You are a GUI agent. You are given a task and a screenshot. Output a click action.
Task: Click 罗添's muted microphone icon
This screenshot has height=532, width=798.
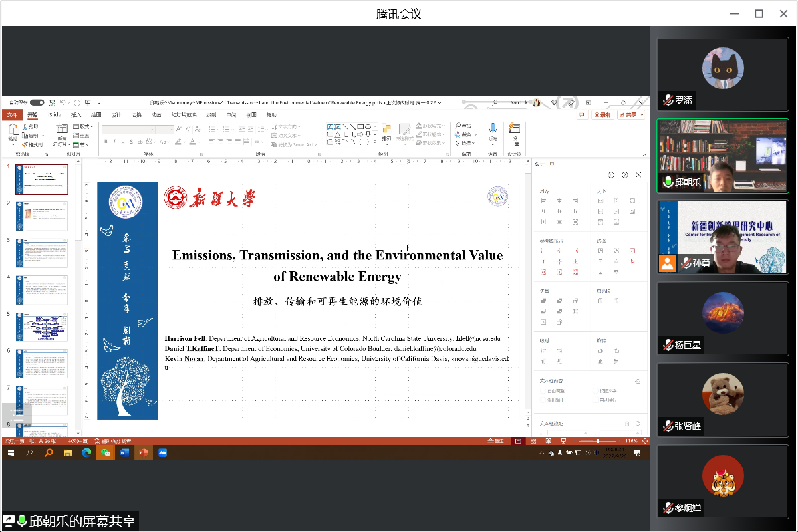coord(668,100)
